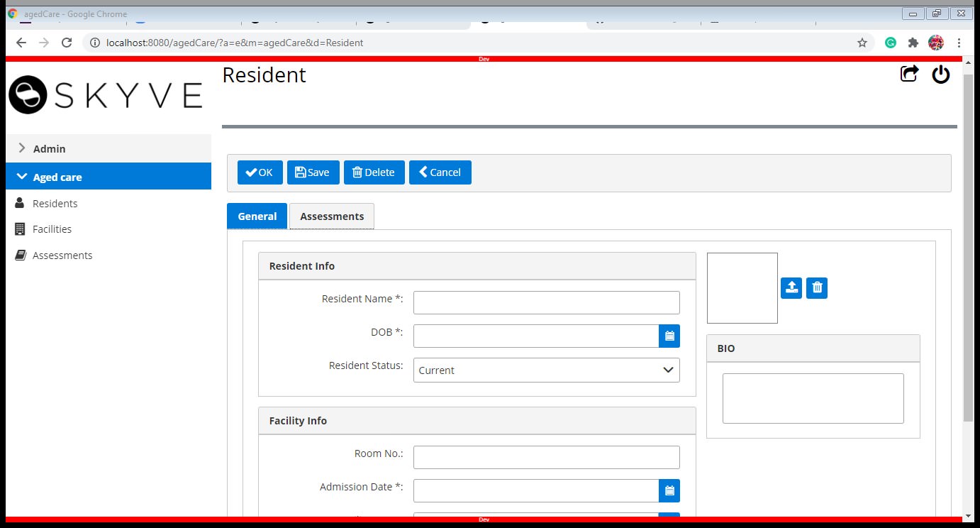Click the OK button
Image resolution: width=980 pixels, height=528 pixels.
coord(260,172)
